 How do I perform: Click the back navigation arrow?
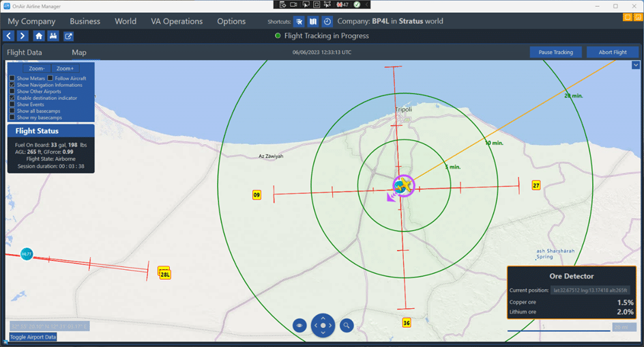pos(10,36)
